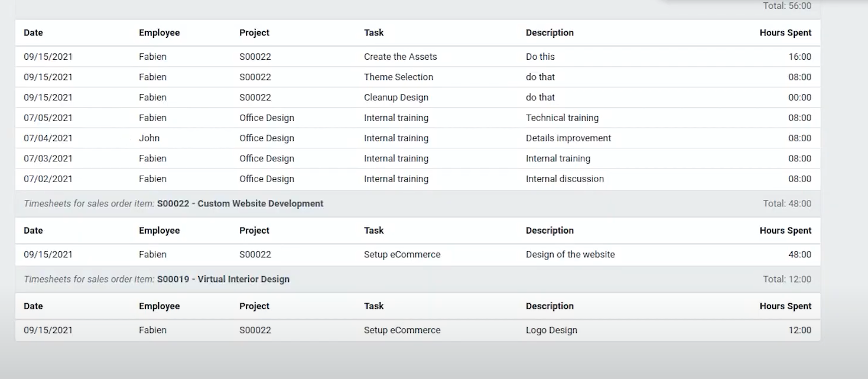The image size is (868, 379).
Task: Click the "Details improvement" description cell
Action: 568,138
